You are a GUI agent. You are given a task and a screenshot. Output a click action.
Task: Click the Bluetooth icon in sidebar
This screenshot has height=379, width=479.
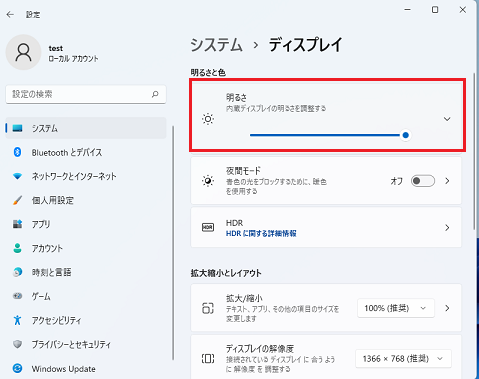[x=17, y=152]
